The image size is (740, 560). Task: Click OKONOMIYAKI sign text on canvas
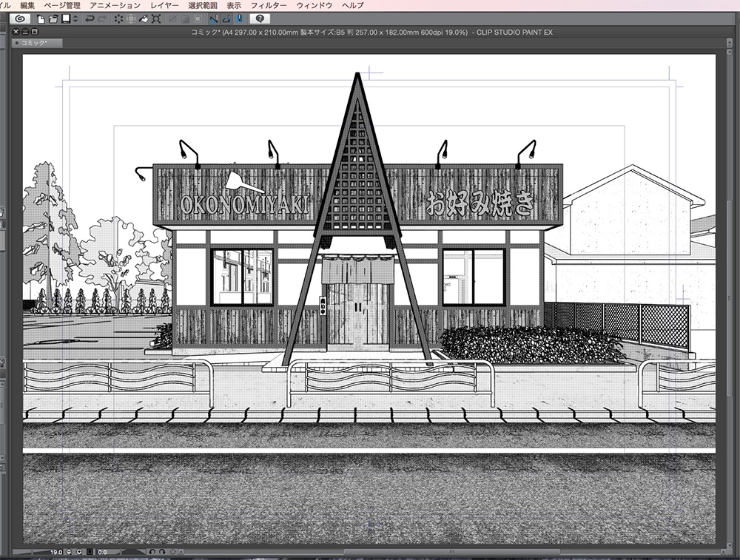pyautogui.click(x=245, y=204)
